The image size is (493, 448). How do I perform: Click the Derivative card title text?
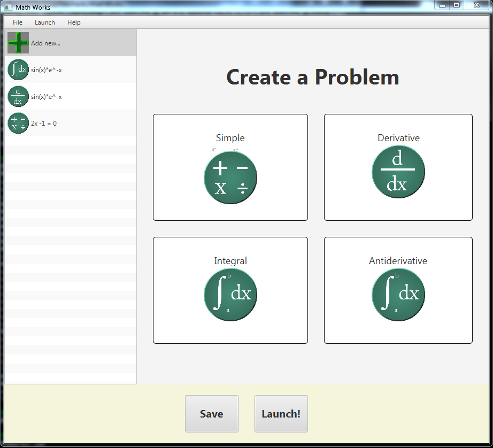click(398, 138)
